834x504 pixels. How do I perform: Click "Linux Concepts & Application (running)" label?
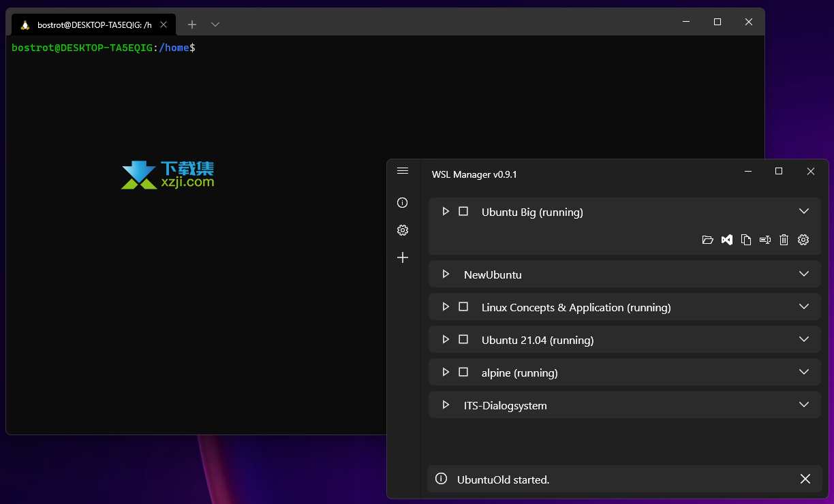pyautogui.click(x=576, y=308)
